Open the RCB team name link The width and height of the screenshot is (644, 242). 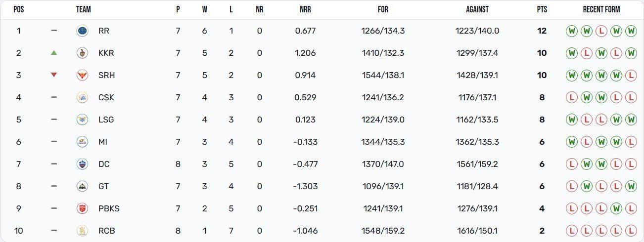click(107, 231)
